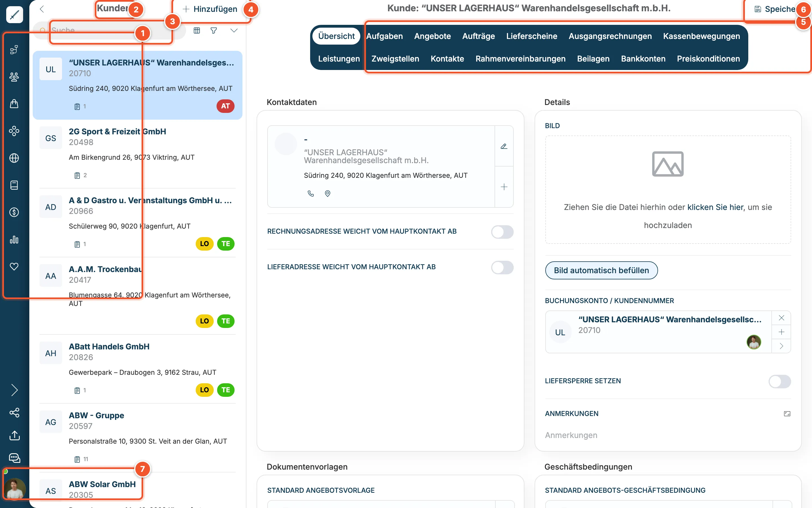Open the Kassenbewegungen tab
Viewport: 812px width, 508px height.
click(701, 36)
